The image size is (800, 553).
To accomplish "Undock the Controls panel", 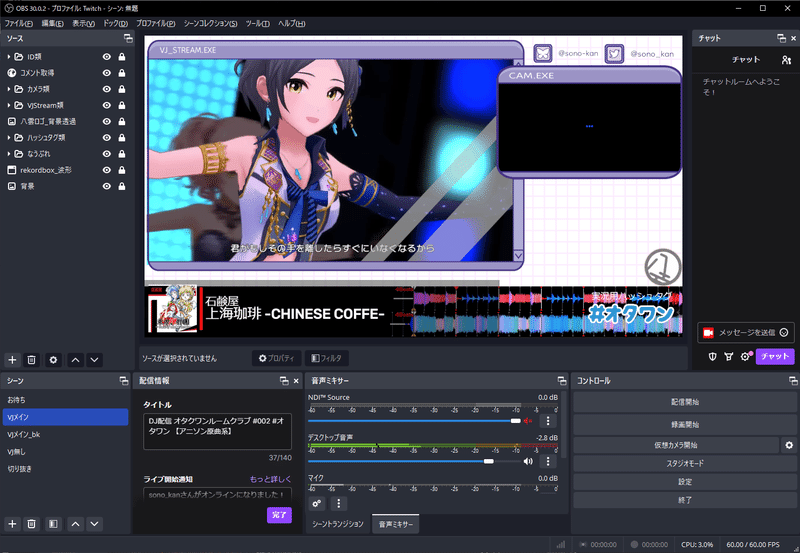I will (x=793, y=381).
